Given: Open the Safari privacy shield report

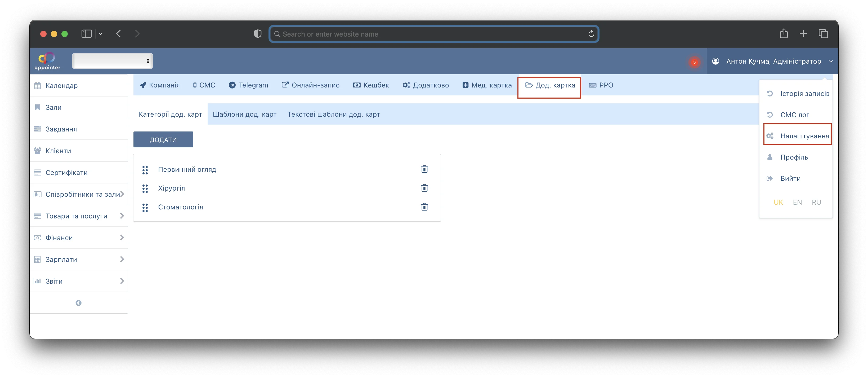Looking at the screenshot, I should pos(257,34).
